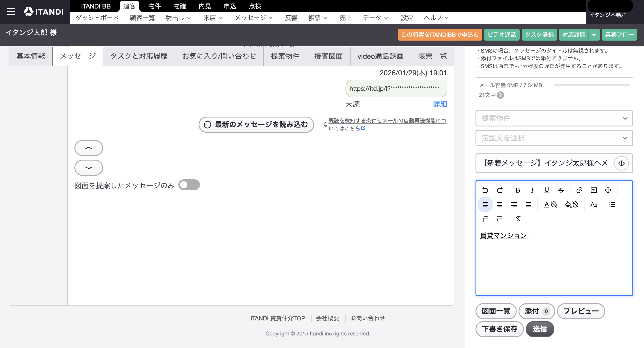Jump to next message with down arrow

(89, 168)
